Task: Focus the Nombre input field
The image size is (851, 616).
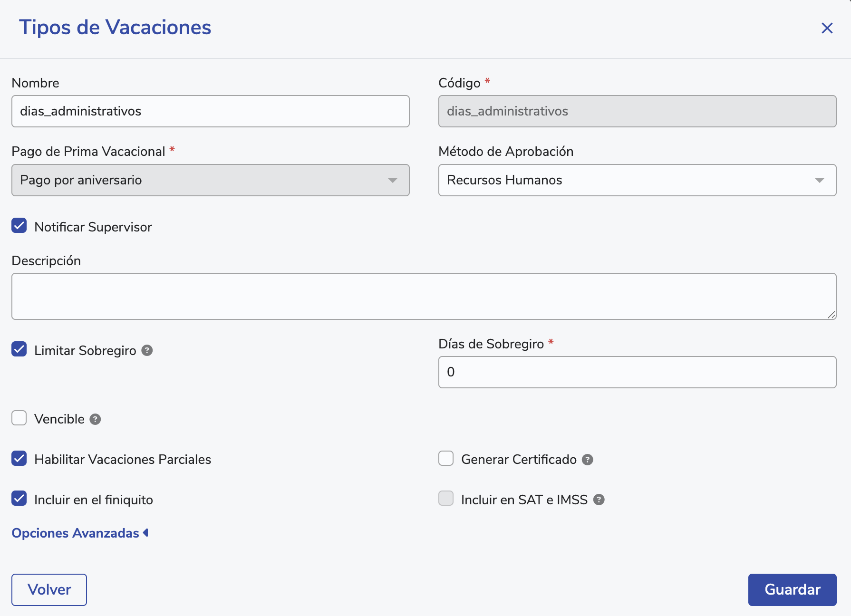Action: coord(211,111)
